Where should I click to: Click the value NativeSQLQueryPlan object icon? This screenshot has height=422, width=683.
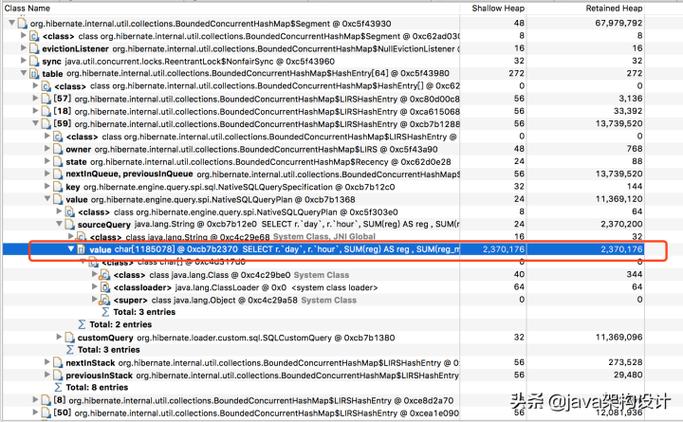[x=57, y=199]
